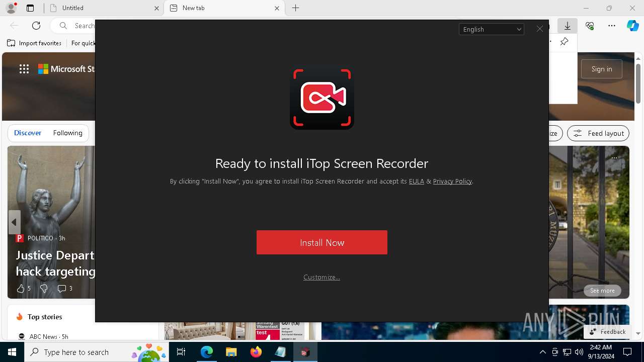This screenshot has width=644, height=362.
Task: Open volume control in system tray
Action: 579,352
